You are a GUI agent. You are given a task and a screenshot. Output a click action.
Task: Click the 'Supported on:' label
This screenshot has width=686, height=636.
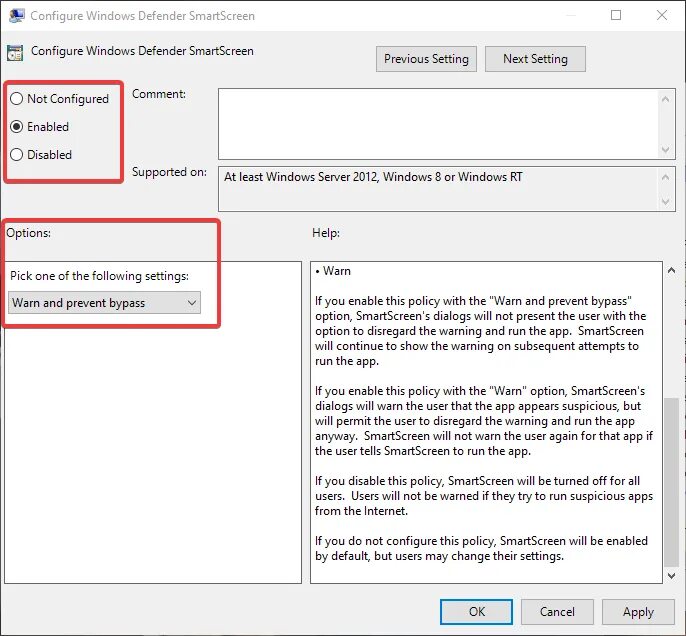point(169,172)
